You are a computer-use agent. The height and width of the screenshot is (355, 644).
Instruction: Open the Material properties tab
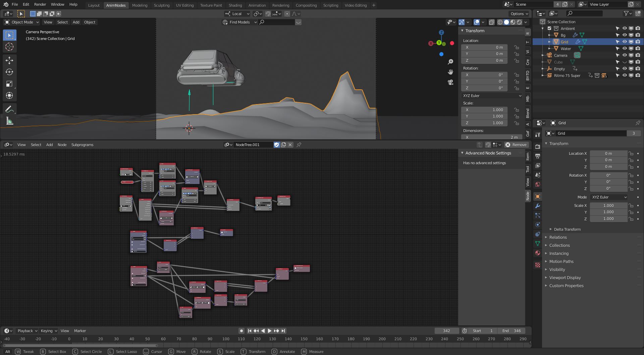tap(538, 253)
